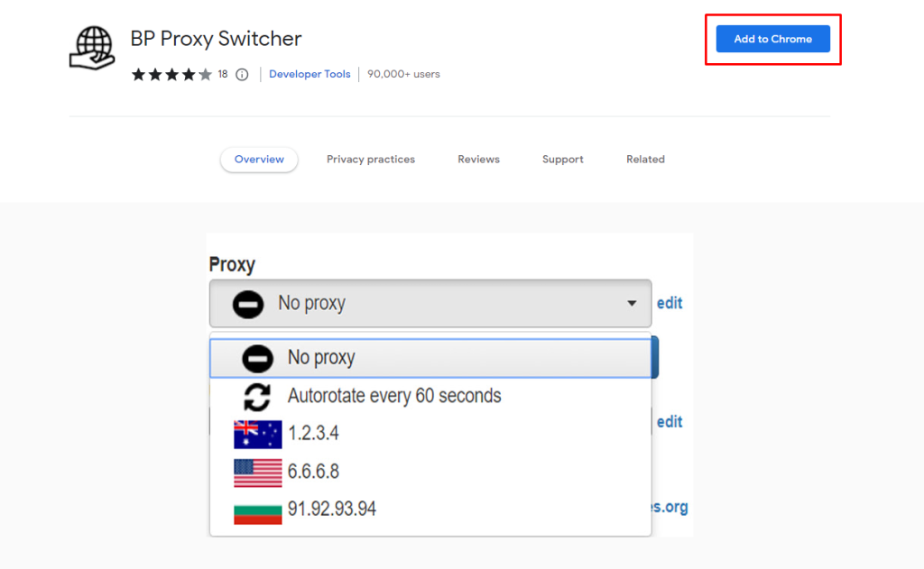924x569 pixels.
Task: Click the info icon beside the rating
Action: pos(241,75)
